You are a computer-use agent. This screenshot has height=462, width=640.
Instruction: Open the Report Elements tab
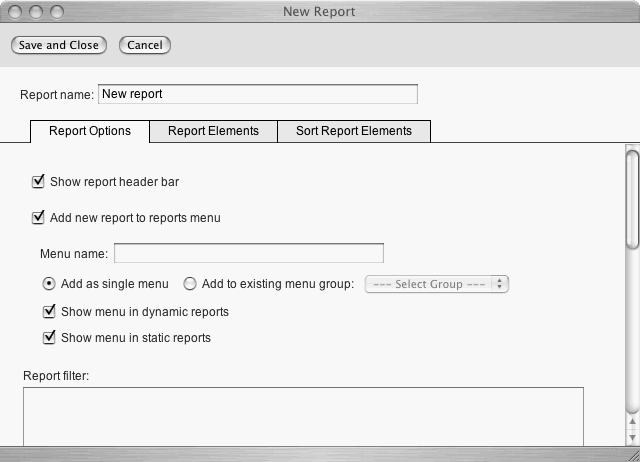213,131
